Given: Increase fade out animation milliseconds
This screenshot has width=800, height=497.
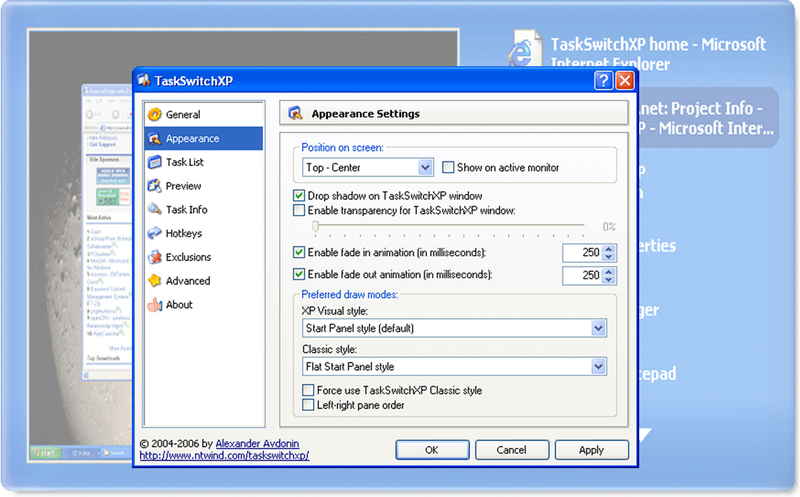Looking at the screenshot, I should [x=609, y=271].
